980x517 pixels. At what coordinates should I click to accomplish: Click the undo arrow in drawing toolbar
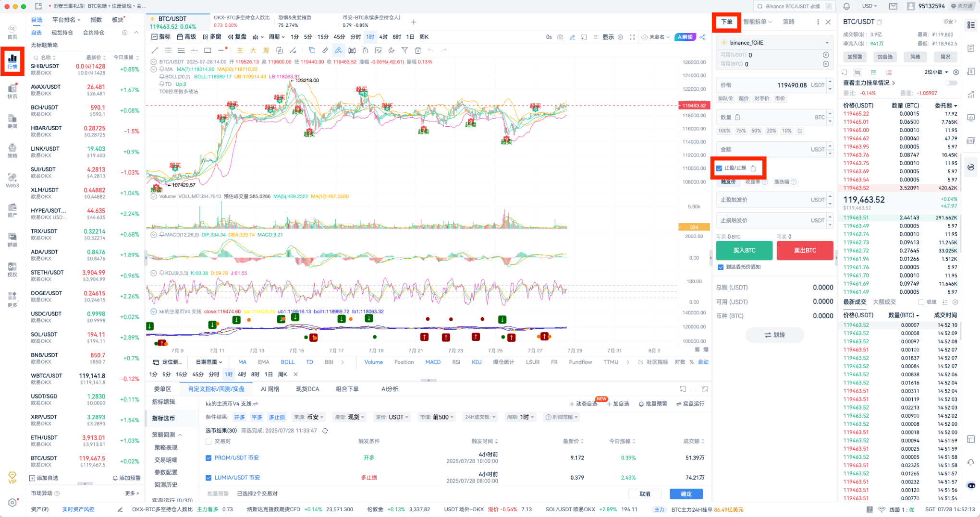tap(430, 50)
